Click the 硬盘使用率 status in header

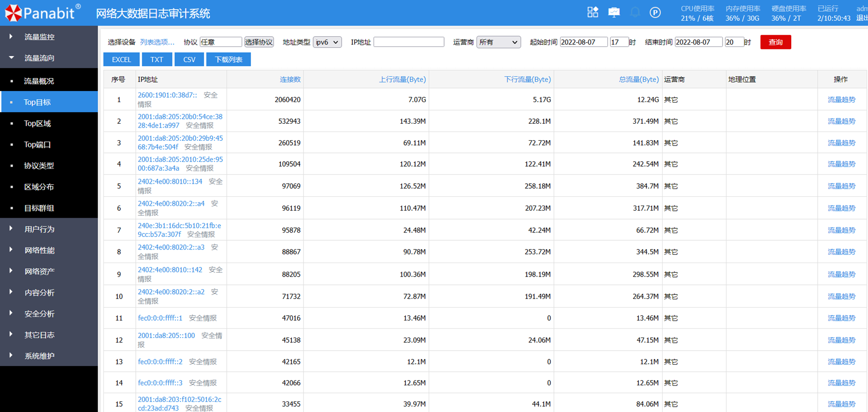tap(788, 14)
